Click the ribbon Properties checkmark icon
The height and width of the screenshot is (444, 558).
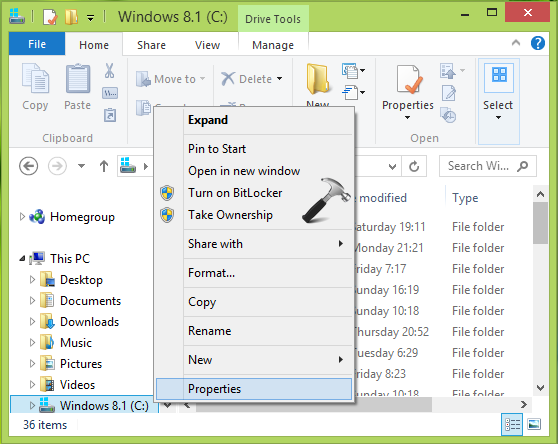[409, 79]
